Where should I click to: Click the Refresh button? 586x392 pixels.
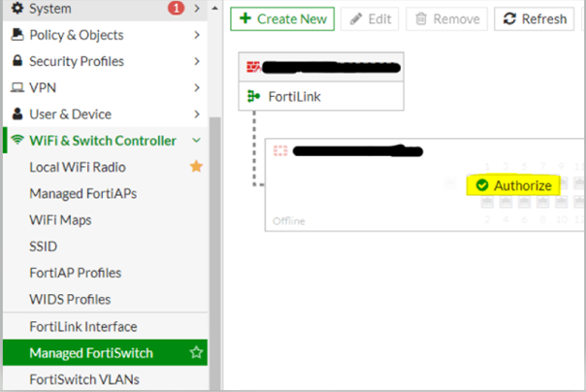[534, 19]
